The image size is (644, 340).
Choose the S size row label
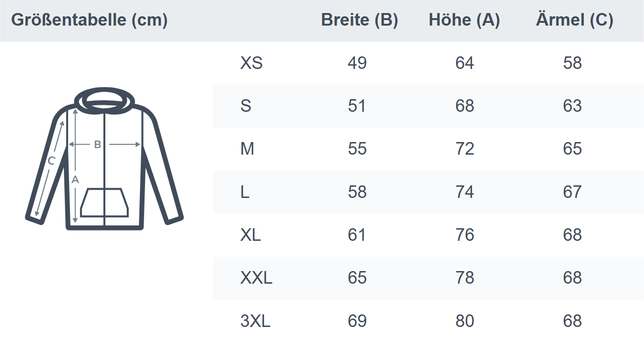246,106
